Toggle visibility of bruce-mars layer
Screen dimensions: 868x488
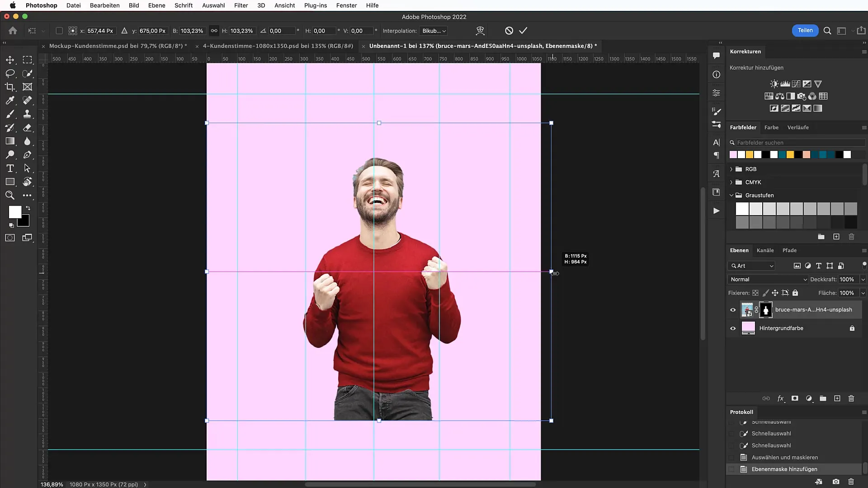click(733, 310)
